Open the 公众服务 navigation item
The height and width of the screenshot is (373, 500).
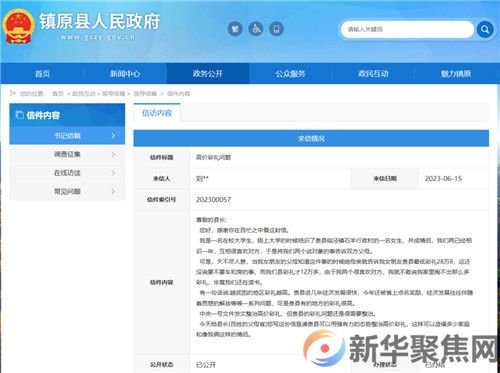point(290,74)
